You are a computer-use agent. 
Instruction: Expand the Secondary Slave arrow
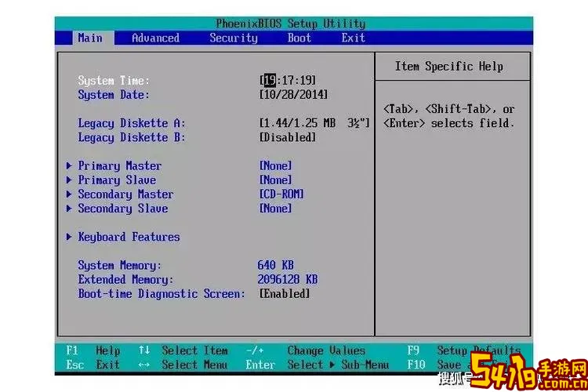click(x=69, y=209)
